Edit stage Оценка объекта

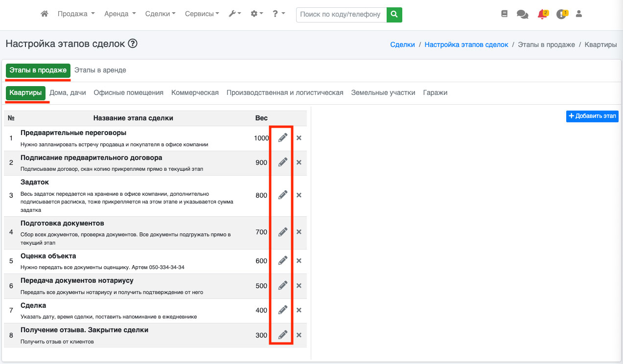click(x=283, y=261)
